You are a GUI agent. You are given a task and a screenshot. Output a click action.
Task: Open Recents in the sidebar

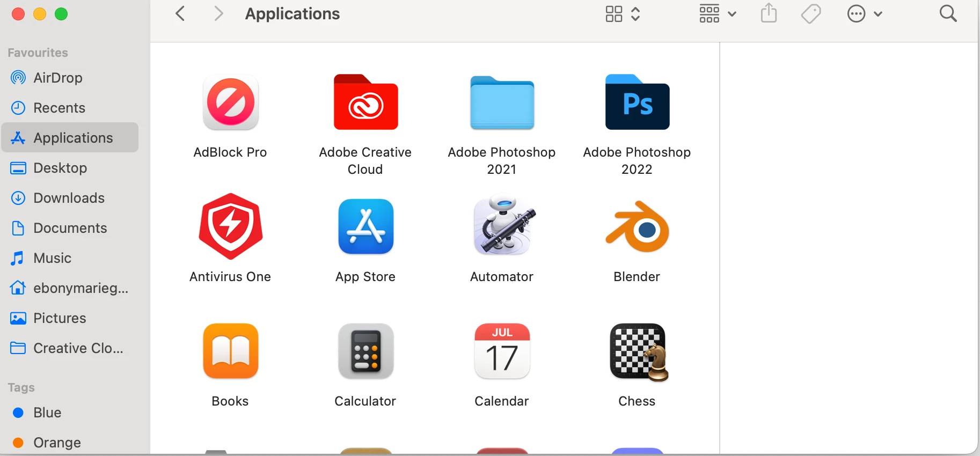pos(70,108)
